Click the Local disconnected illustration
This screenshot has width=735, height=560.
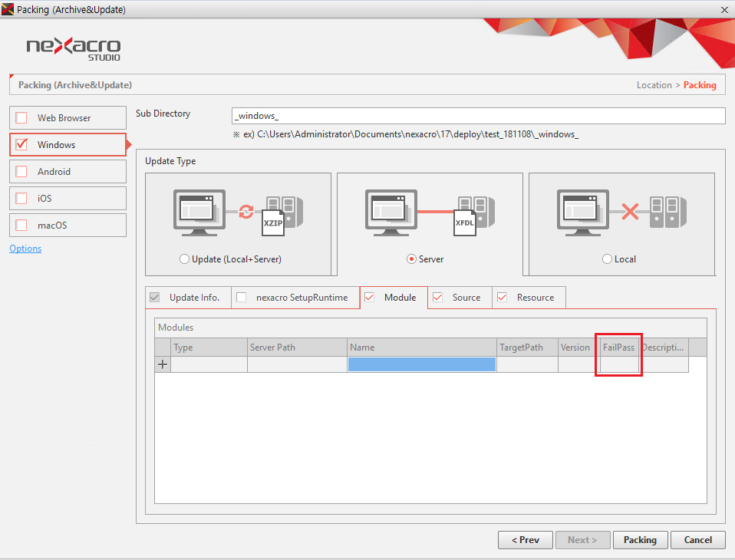621,212
